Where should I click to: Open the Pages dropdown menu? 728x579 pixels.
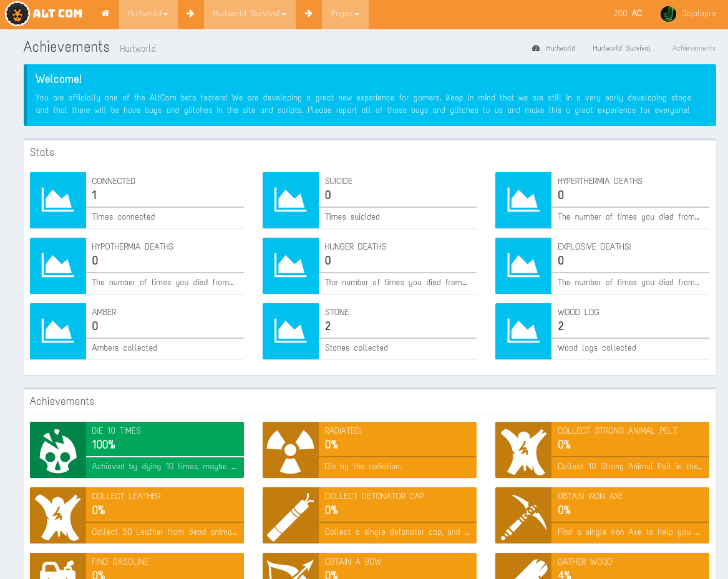345,14
